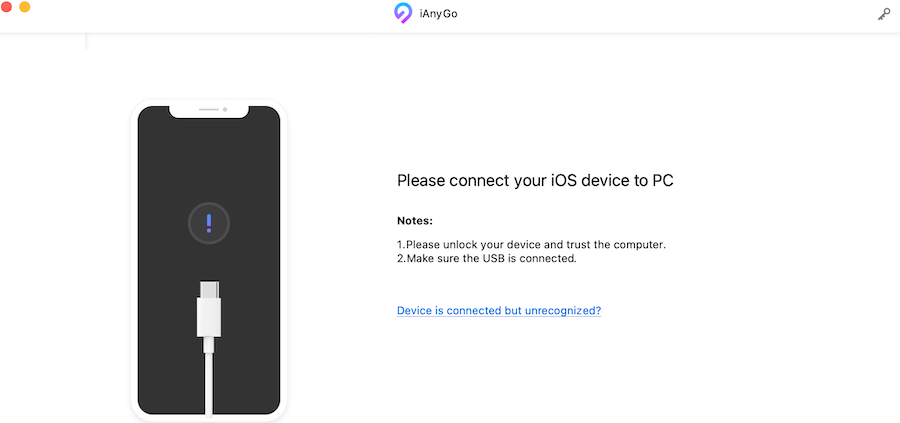
Task: Click the phone's front camera dot
Action: [x=225, y=109]
